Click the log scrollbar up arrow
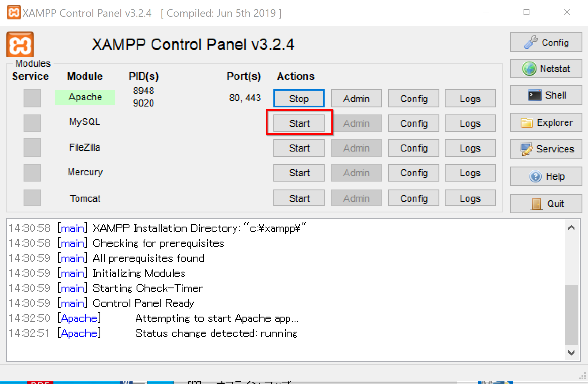This screenshot has height=384, width=588. pyautogui.click(x=571, y=228)
